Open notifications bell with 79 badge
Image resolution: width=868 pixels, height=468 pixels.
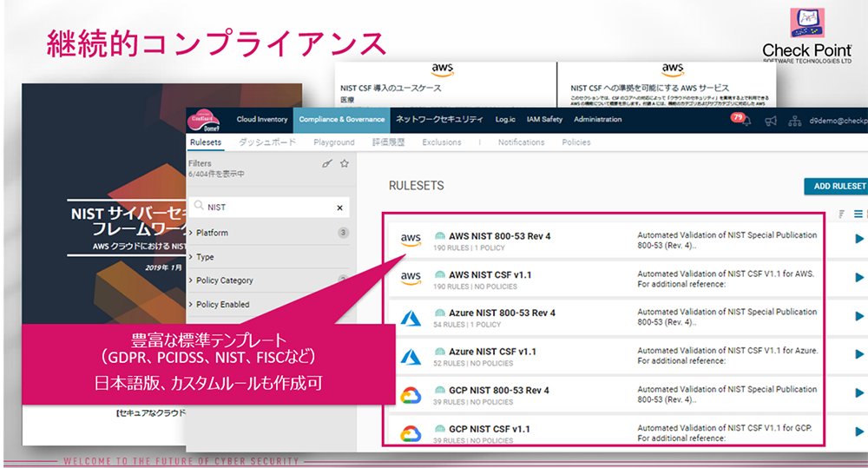point(746,120)
